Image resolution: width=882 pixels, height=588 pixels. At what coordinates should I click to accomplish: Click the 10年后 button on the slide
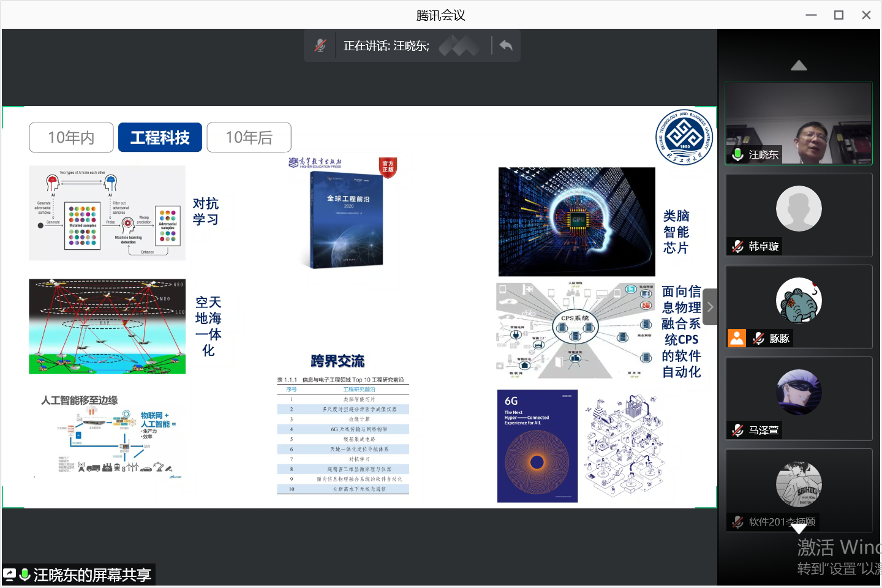(x=249, y=137)
